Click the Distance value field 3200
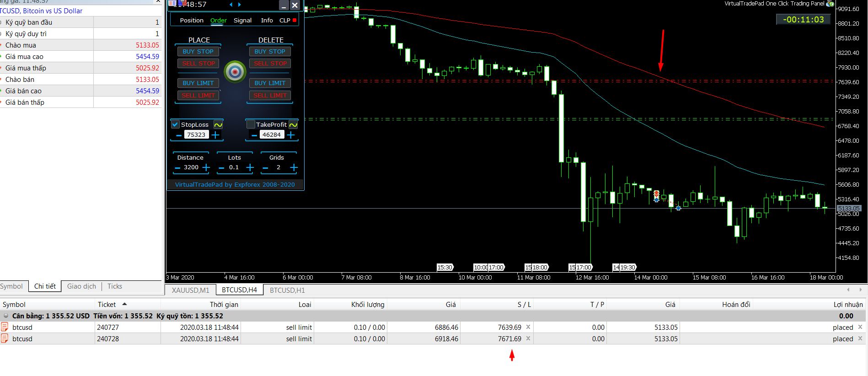Viewport: 868px width, 376px height. 191,167
